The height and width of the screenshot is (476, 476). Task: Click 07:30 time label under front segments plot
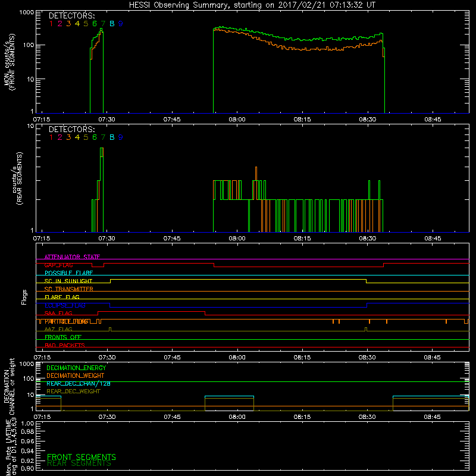click(x=107, y=120)
